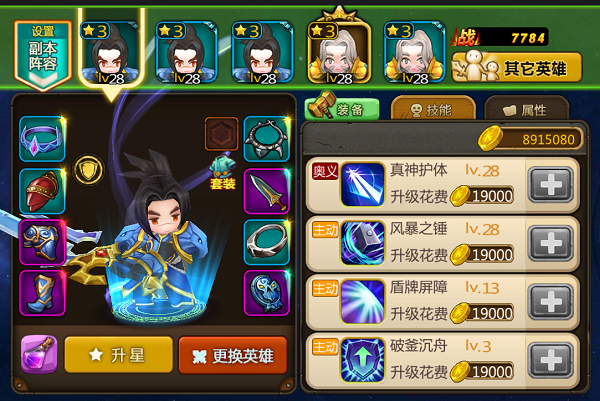Open the 套装 set icon
The image size is (600, 401).
[x=222, y=172]
